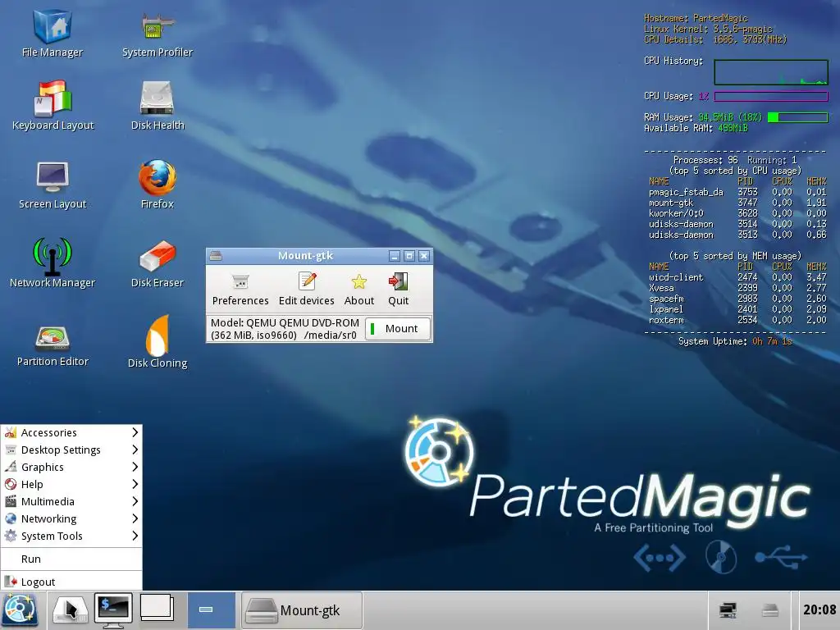The height and width of the screenshot is (630, 840).
Task: Launch the Disk Health tool
Action: 157,106
